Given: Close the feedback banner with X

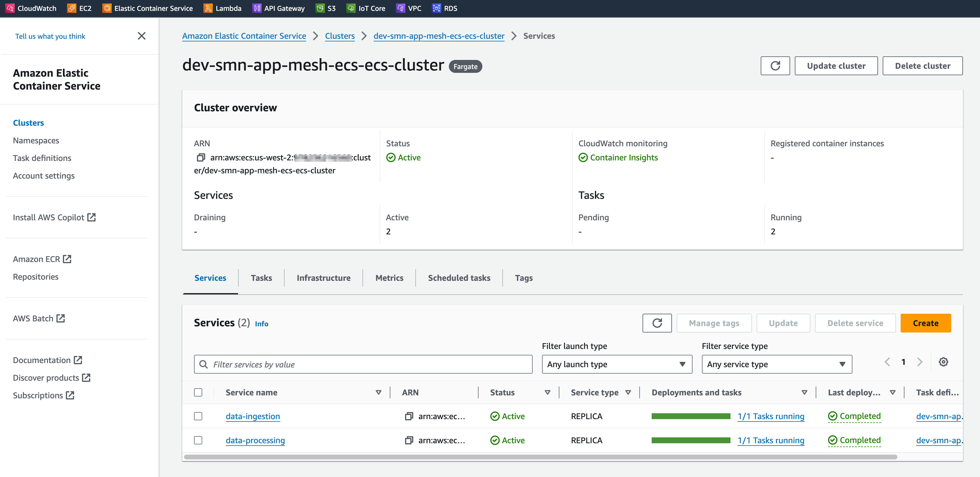Looking at the screenshot, I should 141,36.
